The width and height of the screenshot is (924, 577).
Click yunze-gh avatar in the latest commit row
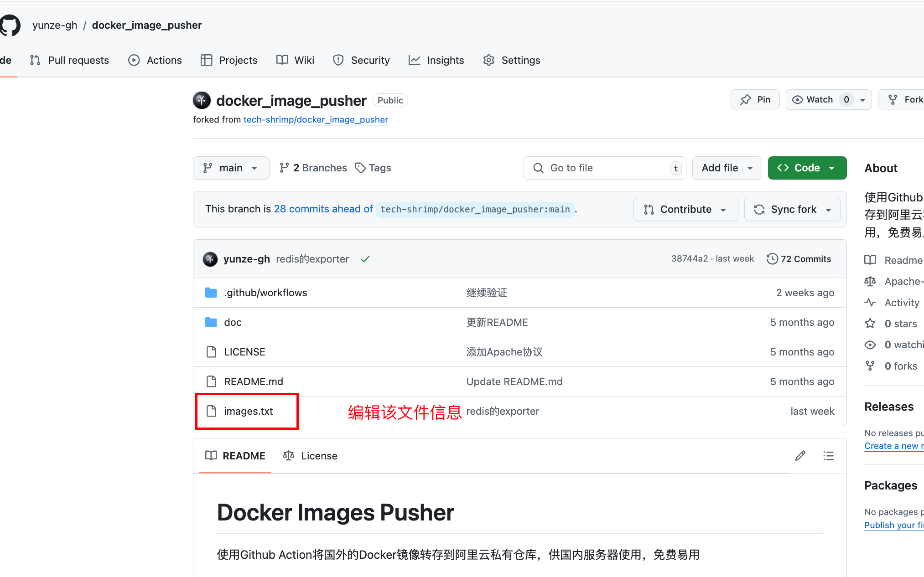coord(210,259)
